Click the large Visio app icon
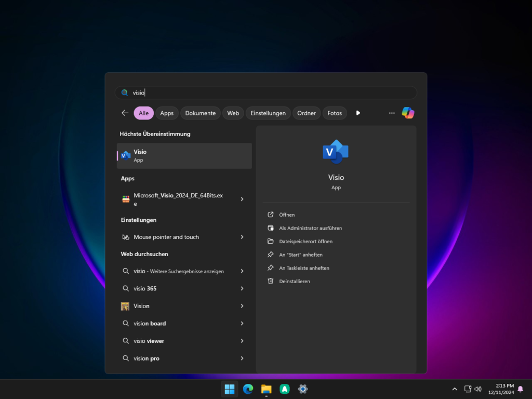 [336, 152]
